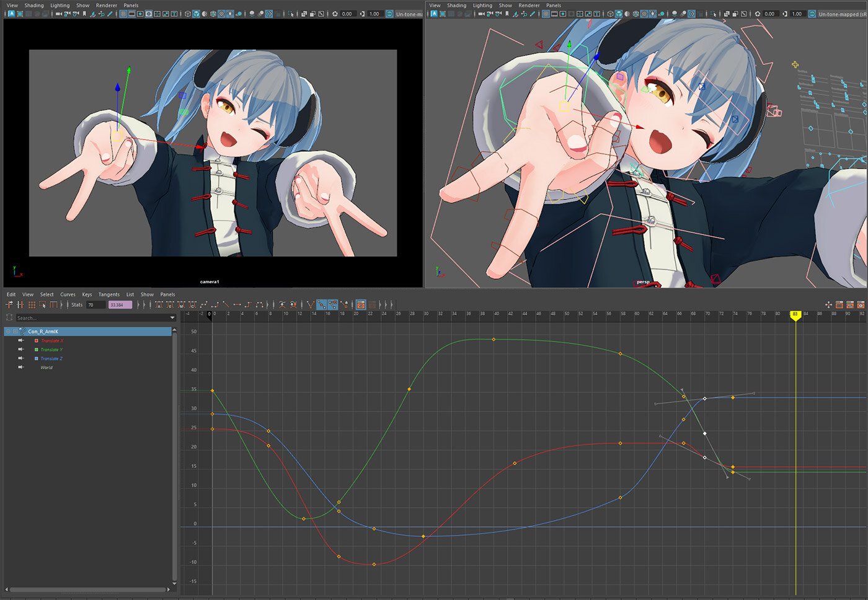
Task: Toggle Free Tangent Length button
Action: (333, 304)
